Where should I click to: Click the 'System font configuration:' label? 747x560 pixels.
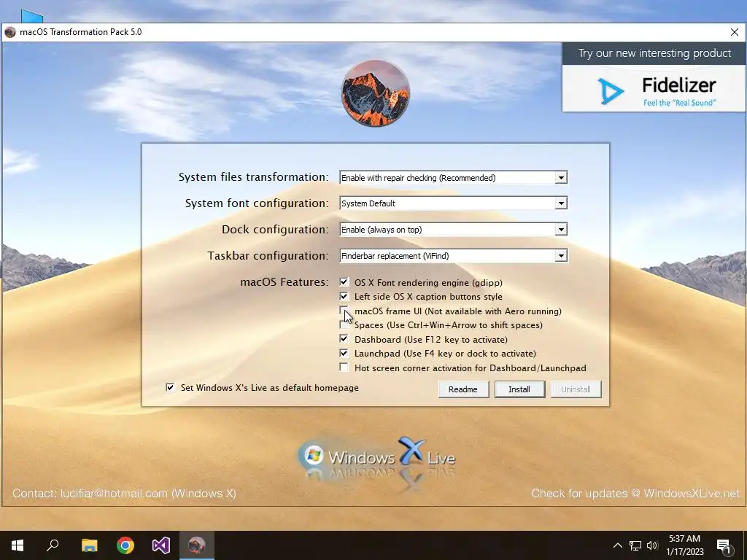pyautogui.click(x=257, y=203)
